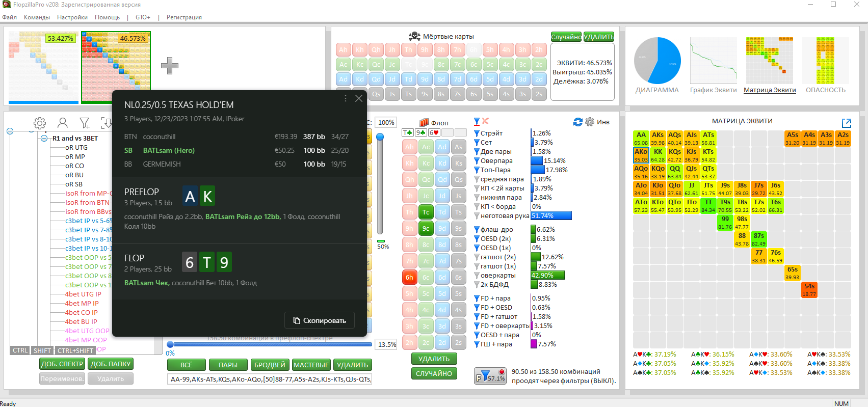
Task: Select the 4bet BU IP range
Action: click(x=81, y=321)
